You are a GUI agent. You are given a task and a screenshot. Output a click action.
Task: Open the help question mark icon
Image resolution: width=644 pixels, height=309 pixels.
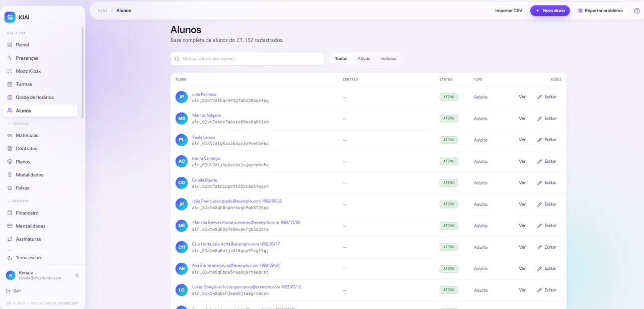click(637, 11)
